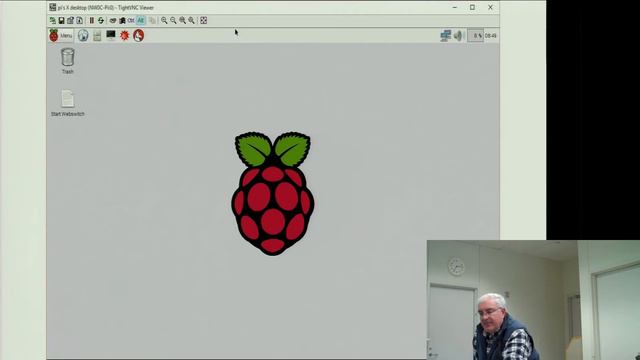Screen dimensions: 640x360
Task: Show the Connection Info toolbar icon
Action: click(x=79, y=20)
